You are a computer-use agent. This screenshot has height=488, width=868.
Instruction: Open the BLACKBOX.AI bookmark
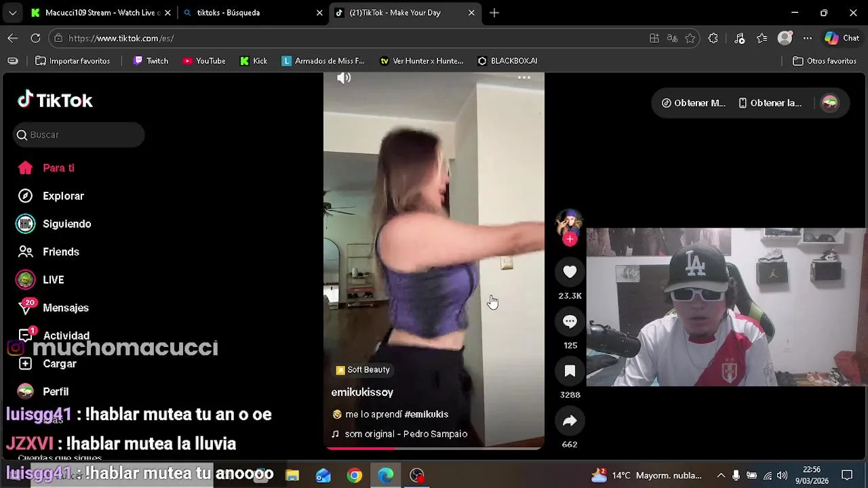507,61
